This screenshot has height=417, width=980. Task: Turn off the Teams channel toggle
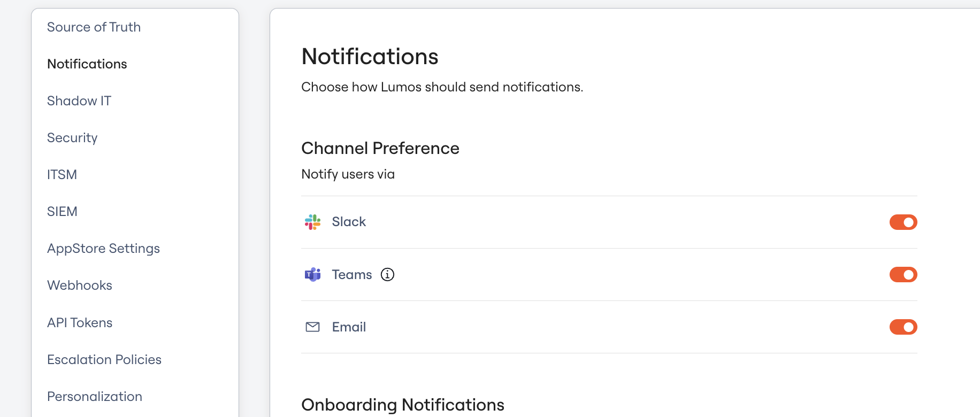coord(903,274)
